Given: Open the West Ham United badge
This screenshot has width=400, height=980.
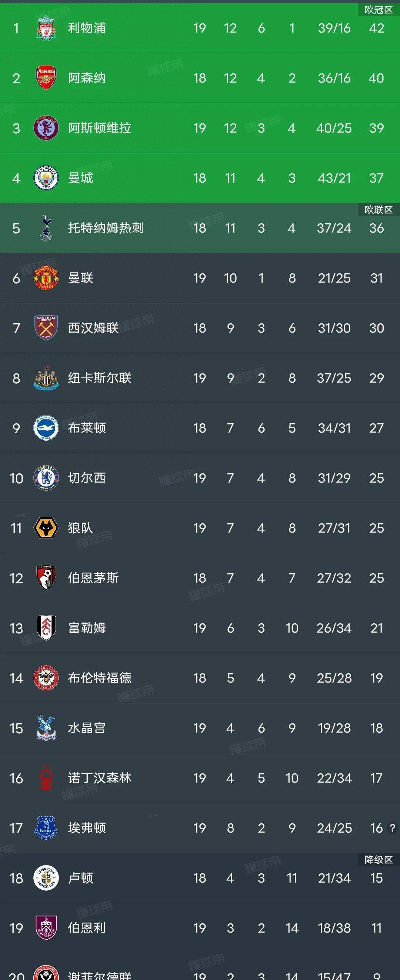Looking at the screenshot, I should [46, 327].
